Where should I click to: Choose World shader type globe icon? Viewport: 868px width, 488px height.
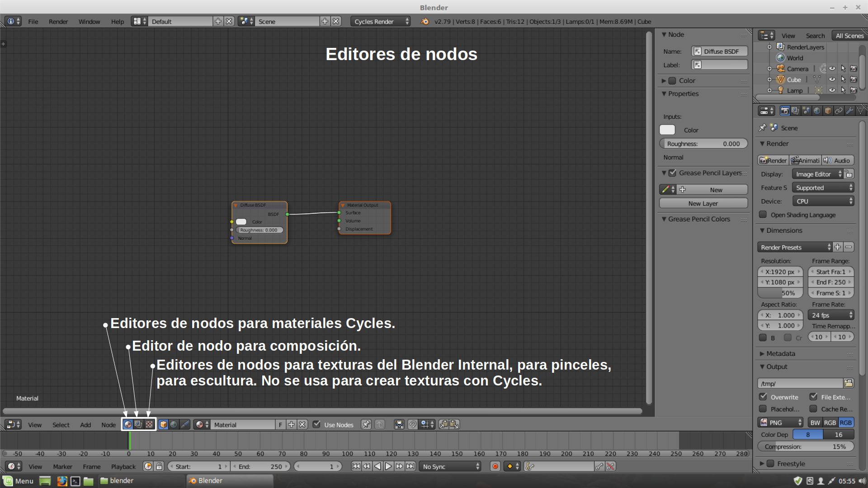coord(174,424)
